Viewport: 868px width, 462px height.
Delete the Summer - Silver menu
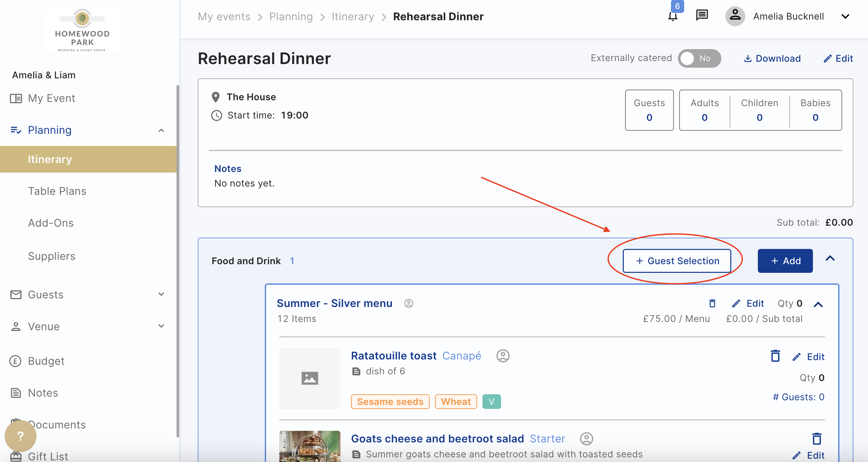pos(712,304)
